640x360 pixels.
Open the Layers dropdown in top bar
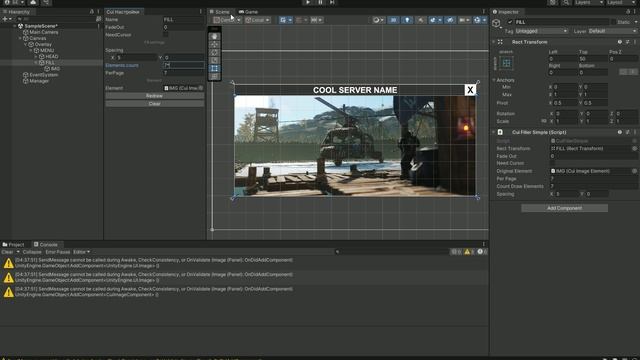[x=589, y=2]
